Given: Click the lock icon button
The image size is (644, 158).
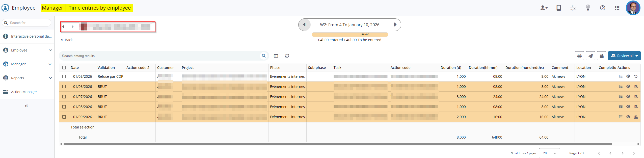Looking at the screenshot, I should pyautogui.click(x=602, y=56).
